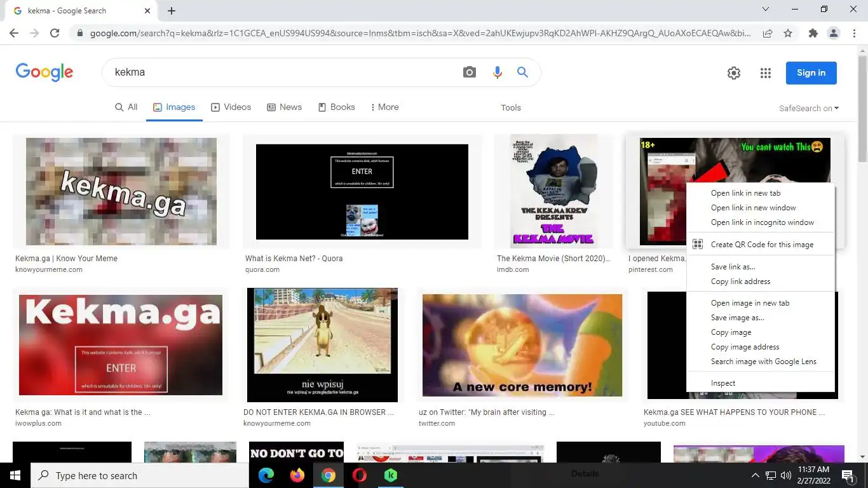Open the notification center icon
This screenshot has height=488, width=868.
point(847,475)
